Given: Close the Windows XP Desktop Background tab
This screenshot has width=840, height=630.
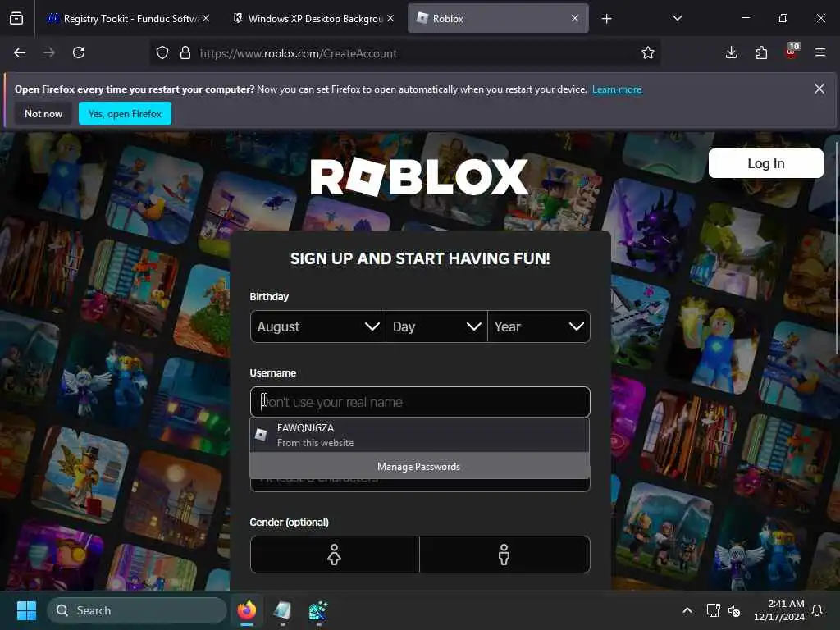Looking at the screenshot, I should [390, 18].
